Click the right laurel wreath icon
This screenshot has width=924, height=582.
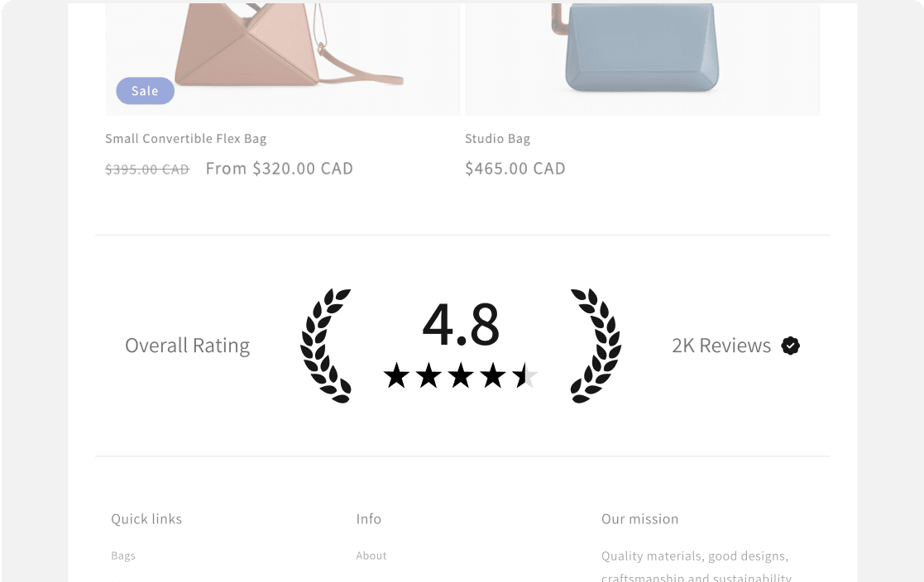coord(596,346)
